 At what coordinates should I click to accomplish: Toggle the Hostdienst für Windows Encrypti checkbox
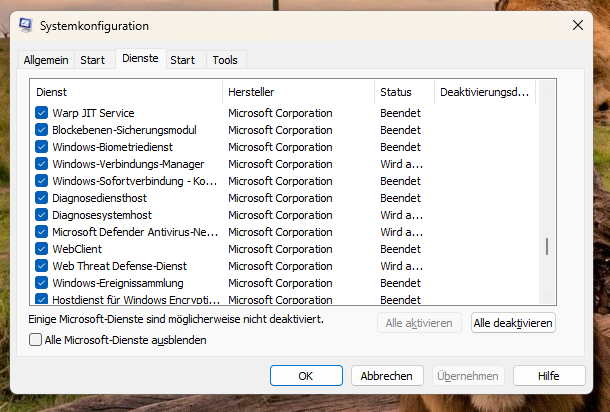(42, 299)
